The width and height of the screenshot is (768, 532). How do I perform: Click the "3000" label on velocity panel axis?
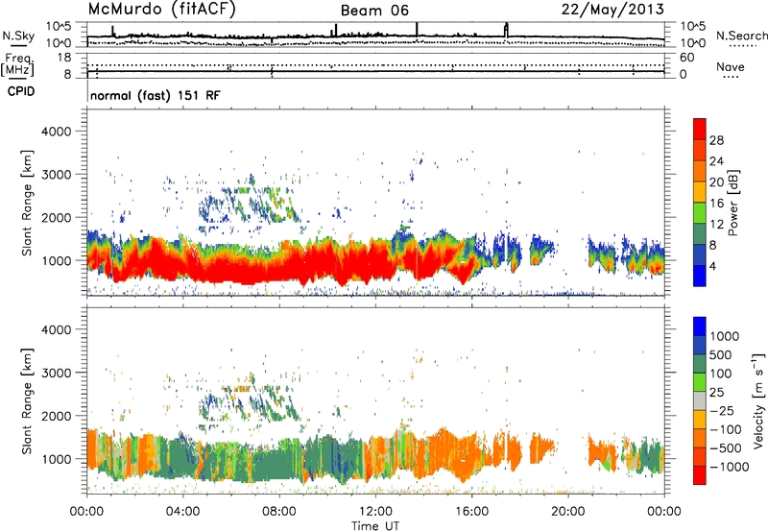[x=56, y=373]
